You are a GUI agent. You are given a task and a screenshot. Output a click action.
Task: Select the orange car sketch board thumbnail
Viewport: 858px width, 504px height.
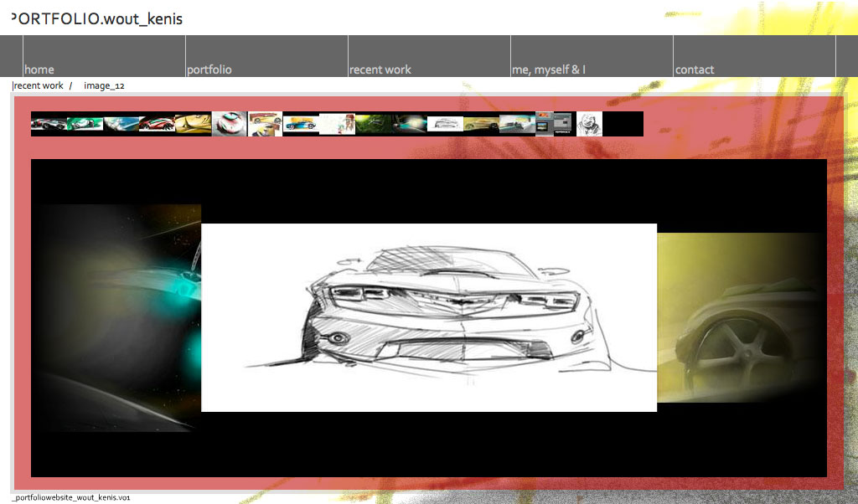265,124
